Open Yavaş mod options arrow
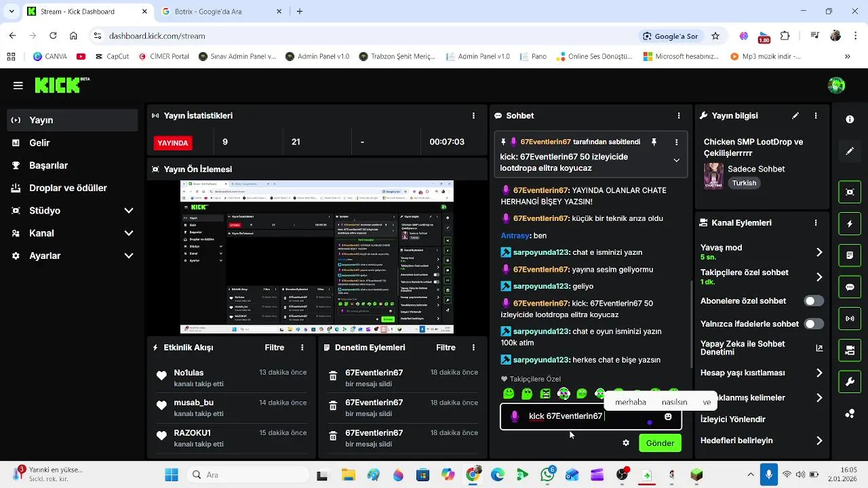This screenshot has width=868, height=488. [x=819, y=252]
